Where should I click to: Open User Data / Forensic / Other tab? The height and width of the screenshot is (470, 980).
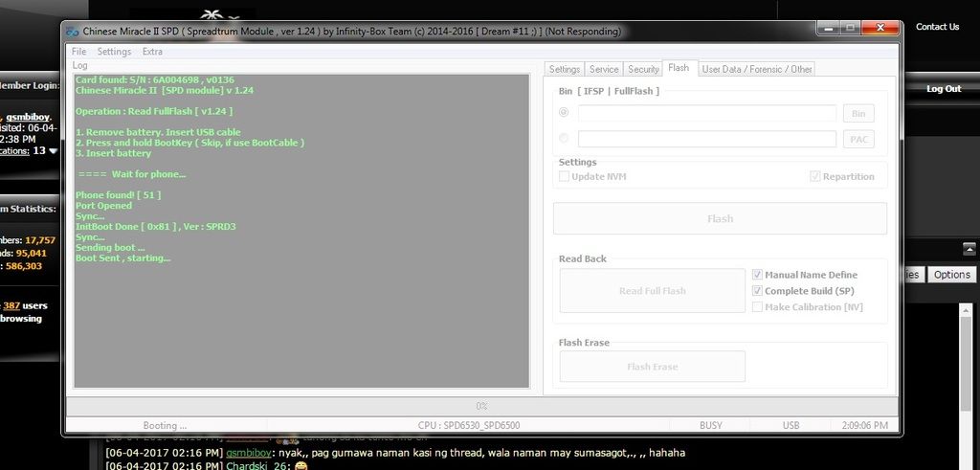pyautogui.click(x=756, y=69)
